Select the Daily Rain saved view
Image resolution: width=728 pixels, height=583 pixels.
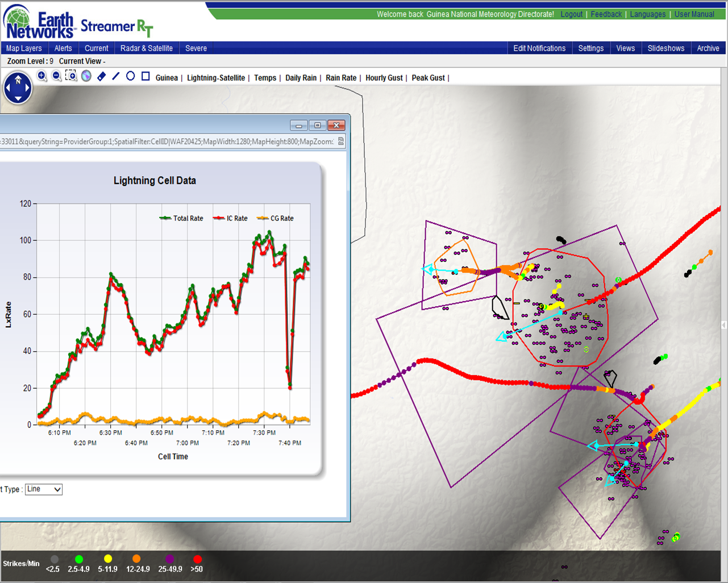coord(301,78)
